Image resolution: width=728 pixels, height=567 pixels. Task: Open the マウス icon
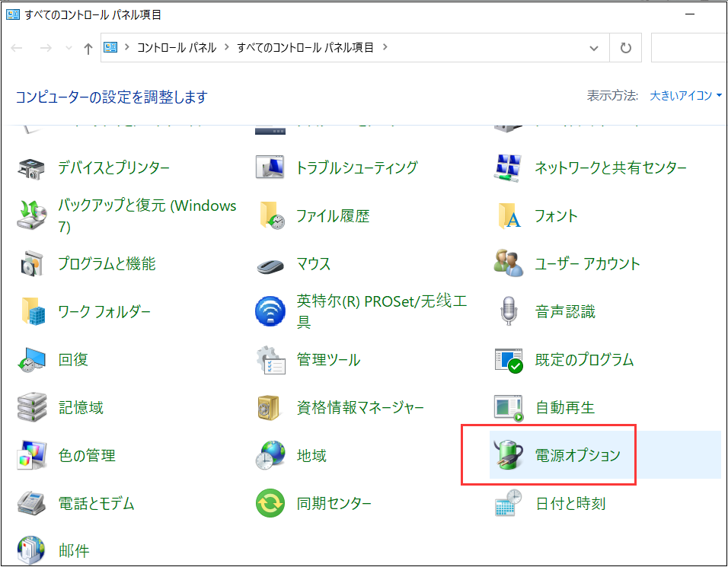coord(270,264)
